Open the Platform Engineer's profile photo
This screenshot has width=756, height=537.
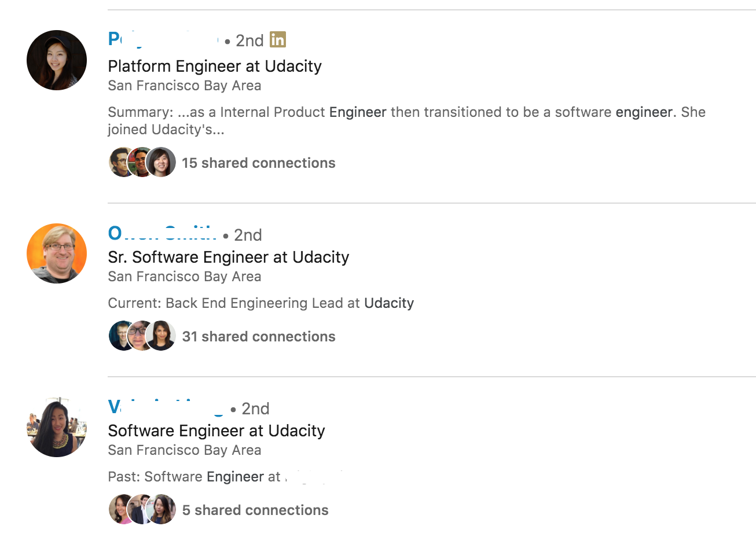tap(56, 60)
